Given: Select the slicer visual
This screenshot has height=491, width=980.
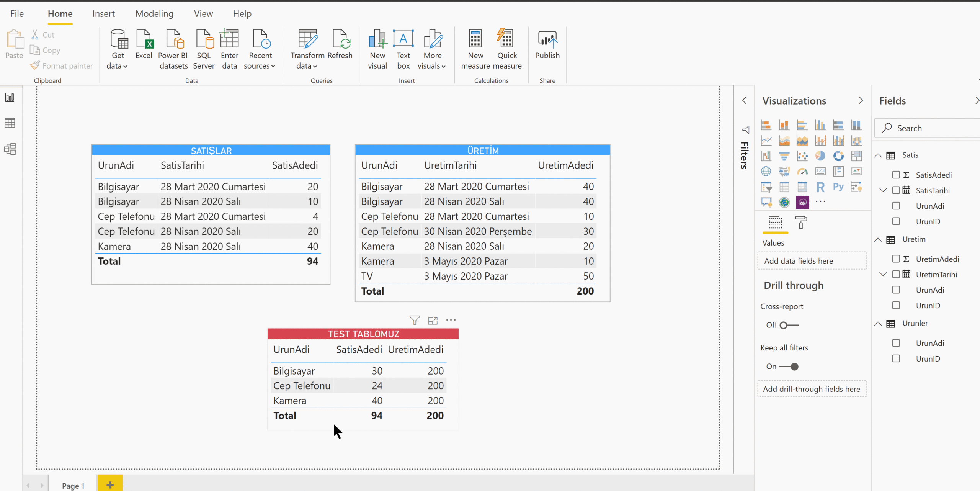Looking at the screenshot, I should [x=766, y=187].
